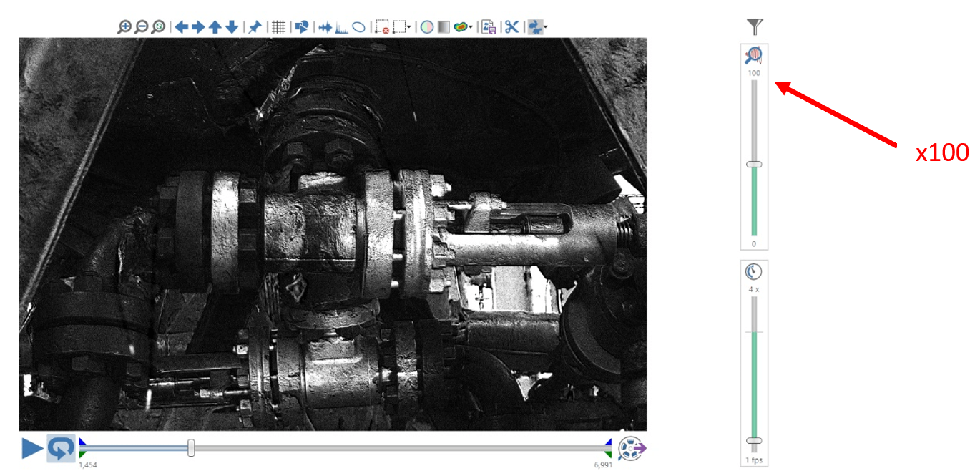Pan image right with right arrow

tap(198, 27)
